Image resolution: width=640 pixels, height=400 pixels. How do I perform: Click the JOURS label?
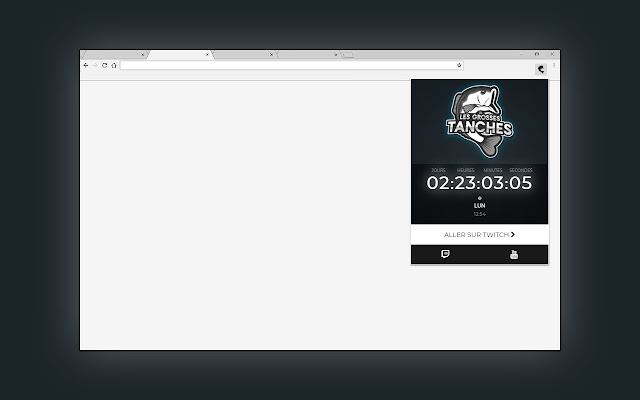point(438,170)
